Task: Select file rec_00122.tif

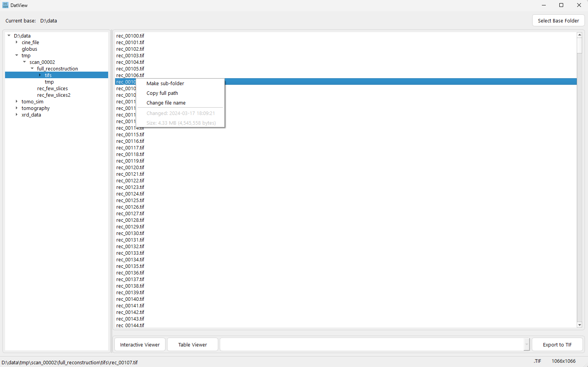Action: (x=130, y=180)
